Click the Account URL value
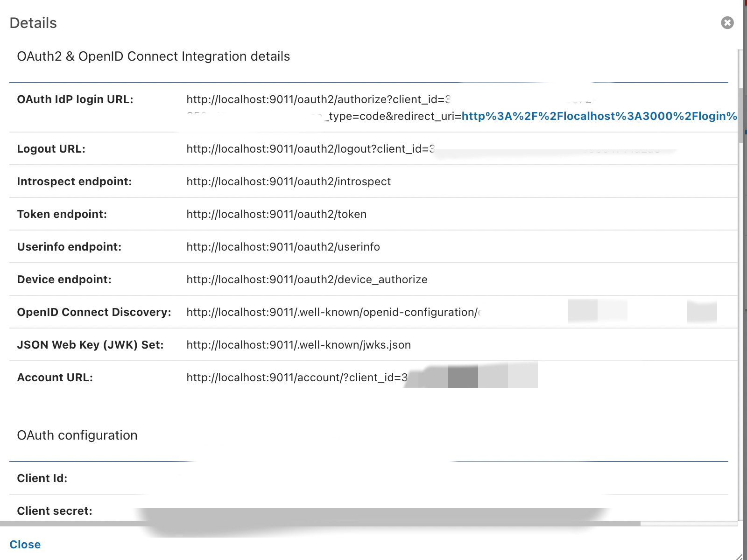This screenshot has height=560, width=747. pyautogui.click(x=297, y=378)
